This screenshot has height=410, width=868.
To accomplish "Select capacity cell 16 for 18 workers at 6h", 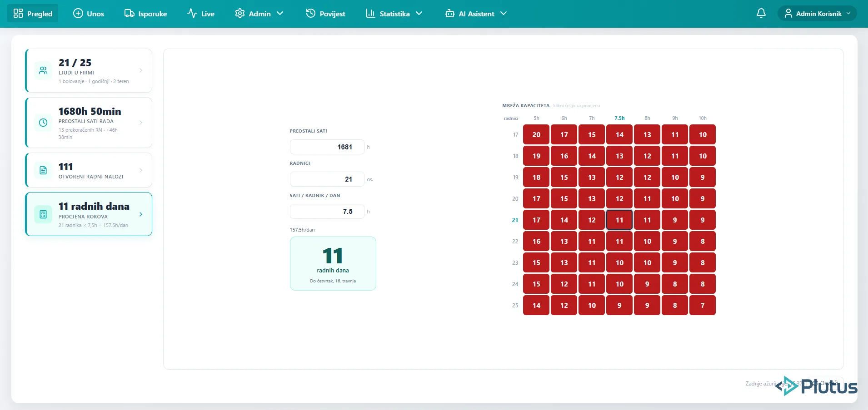I will coord(564,156).
